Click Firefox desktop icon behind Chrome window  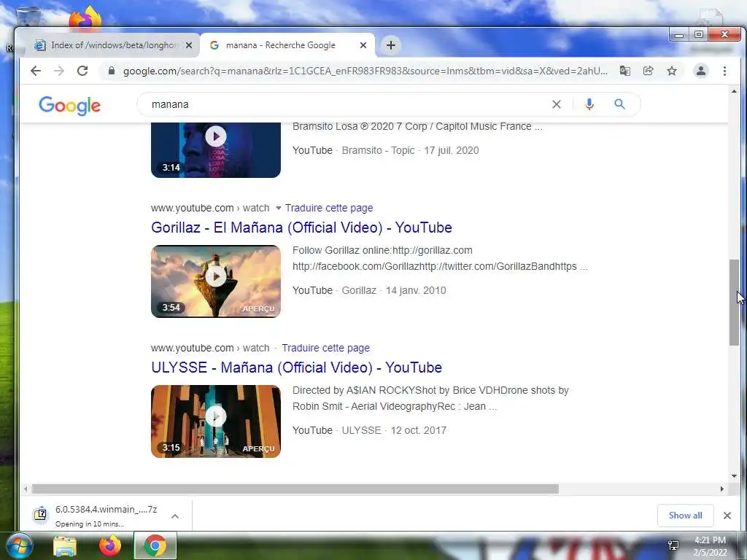pos(86,17)
